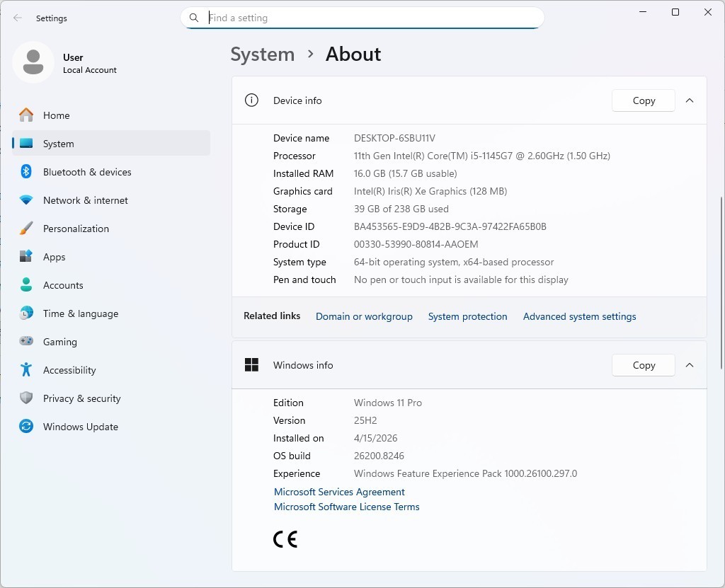Open Privacy & security

click(x=111, y=398)
